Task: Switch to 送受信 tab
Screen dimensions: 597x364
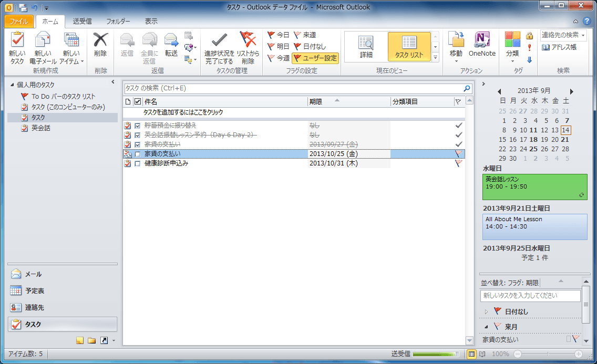Action: tap(82, 22)
